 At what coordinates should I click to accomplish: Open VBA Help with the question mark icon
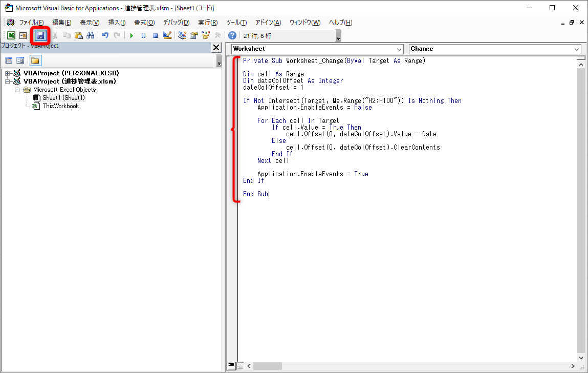(232, 35)
